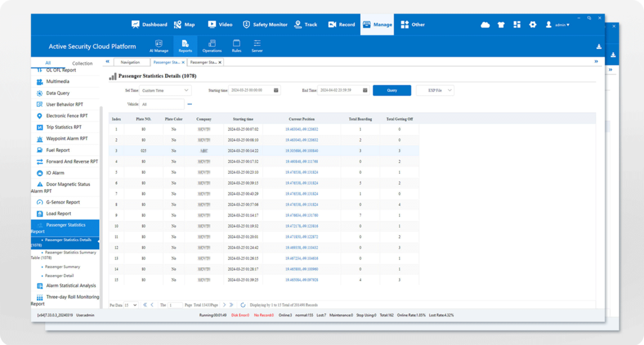
Task: Open the Rules section
Action: point(236,45)
